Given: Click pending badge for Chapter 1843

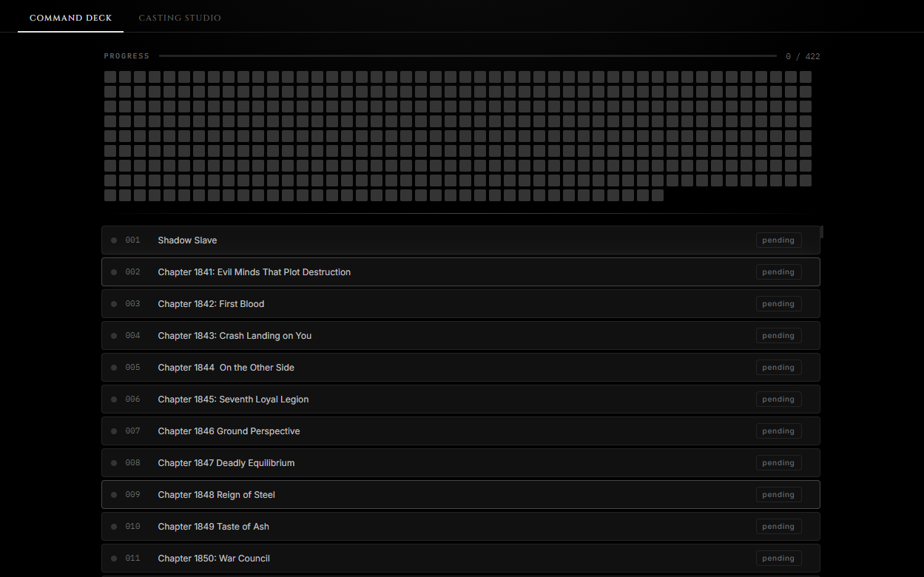Looking at the screenshot, I should tap(778, 336).
